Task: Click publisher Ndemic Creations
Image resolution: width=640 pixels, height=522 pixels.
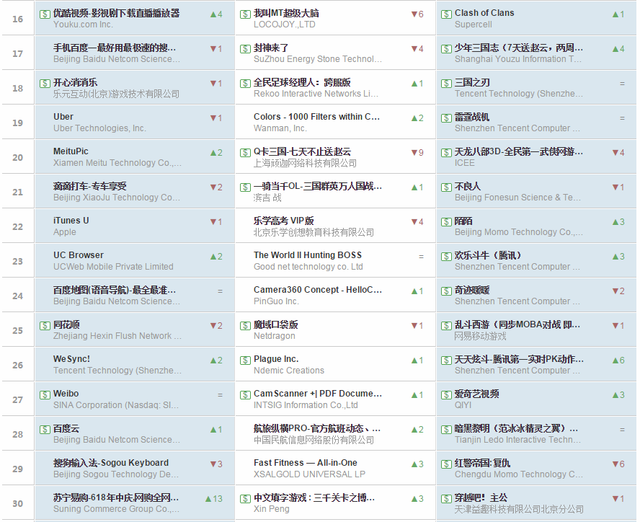Action: pos(289,371)
